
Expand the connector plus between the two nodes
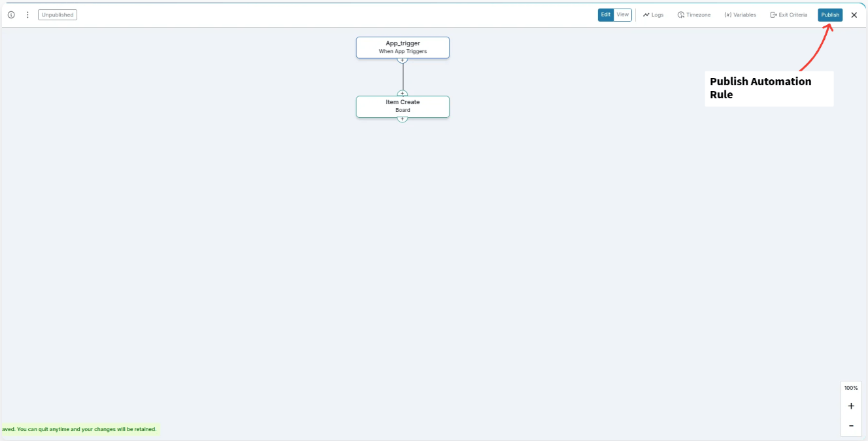tap(403, 92)
